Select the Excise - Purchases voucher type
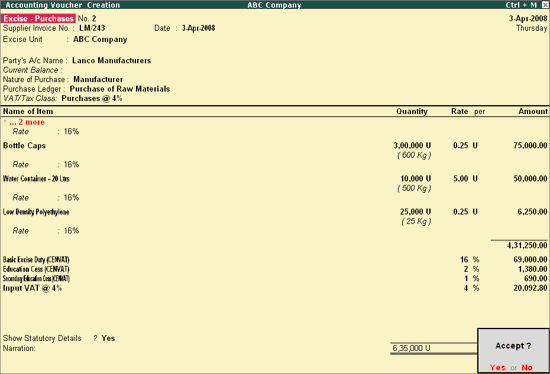 pos(39,19)
